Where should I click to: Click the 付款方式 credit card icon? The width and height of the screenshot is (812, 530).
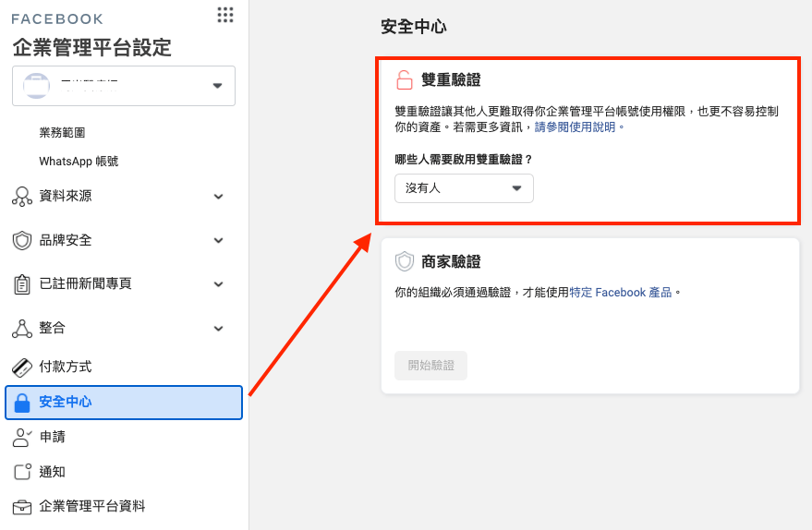tap(22, 367)
